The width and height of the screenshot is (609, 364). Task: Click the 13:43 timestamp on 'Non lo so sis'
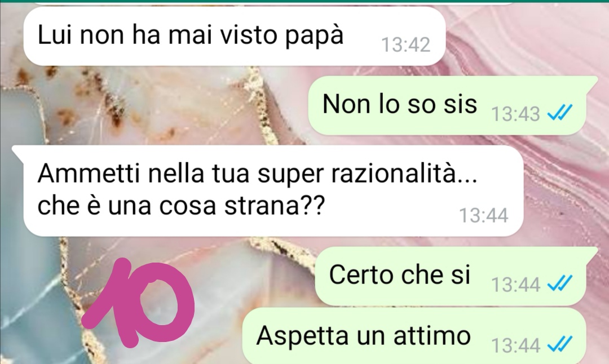(x=515, y=114)
